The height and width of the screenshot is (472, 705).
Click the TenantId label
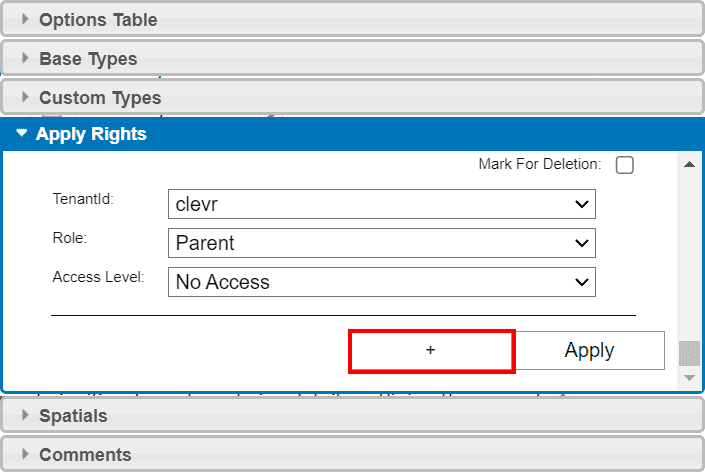tap(83, 199)
